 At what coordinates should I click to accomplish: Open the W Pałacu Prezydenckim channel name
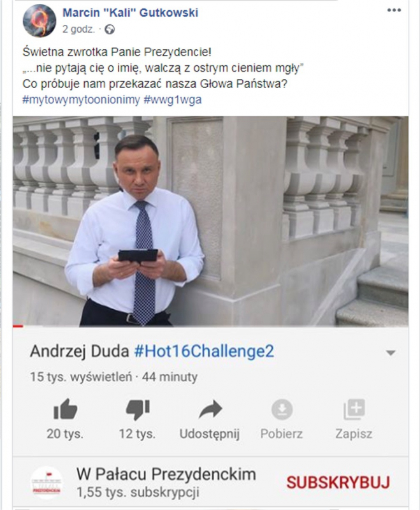click(166, 474)
